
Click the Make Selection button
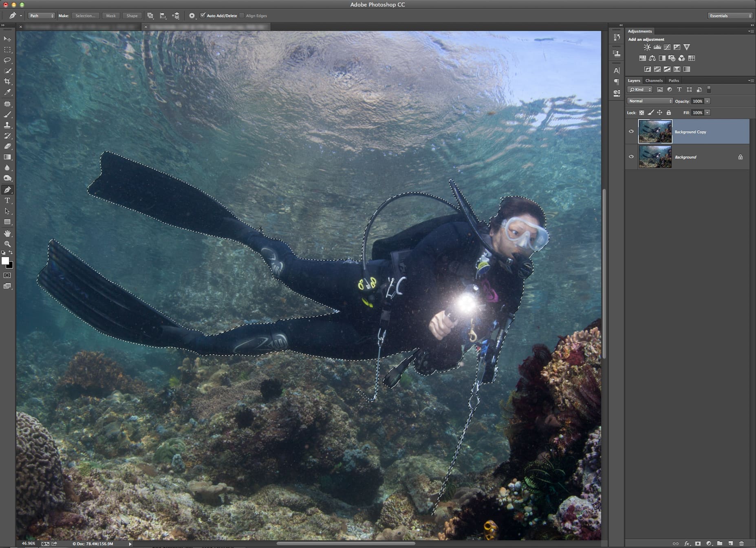point(85,16)
